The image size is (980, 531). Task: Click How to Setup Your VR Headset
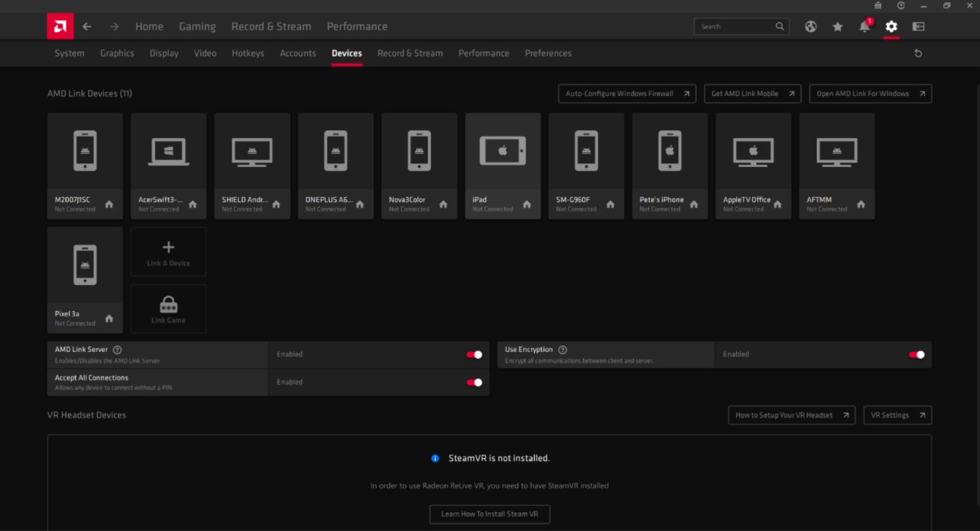coord(792,415)
